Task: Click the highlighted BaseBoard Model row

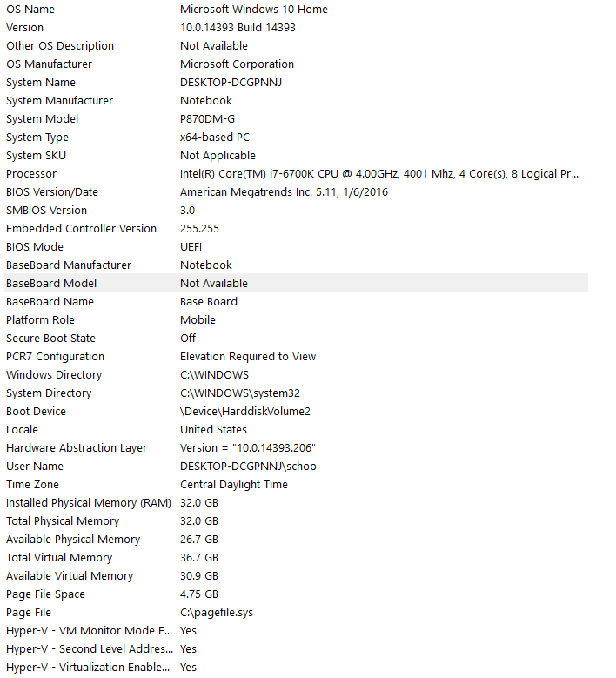Action: click(296, 283)
